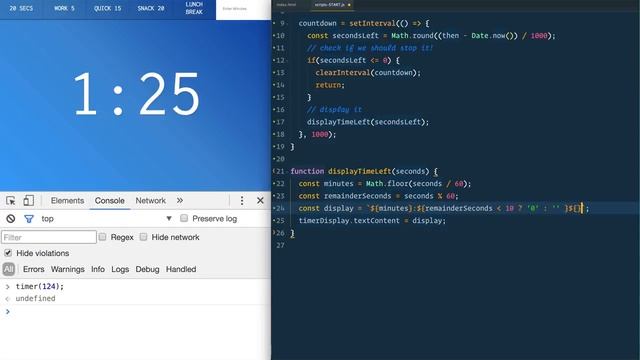This screenshot has width=640, height=360.
Task: Start the QUICK 15 timer
Action: [x=108, y=8]
